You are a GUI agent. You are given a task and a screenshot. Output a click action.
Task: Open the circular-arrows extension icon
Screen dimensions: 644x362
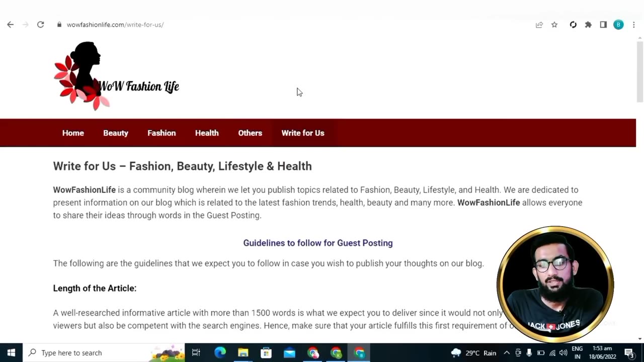(x=573, y=25)
